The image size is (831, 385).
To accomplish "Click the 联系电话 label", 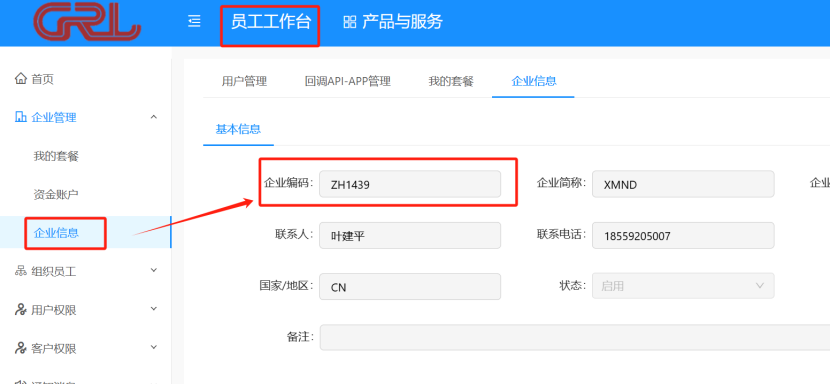I will [x=562, y=234].
